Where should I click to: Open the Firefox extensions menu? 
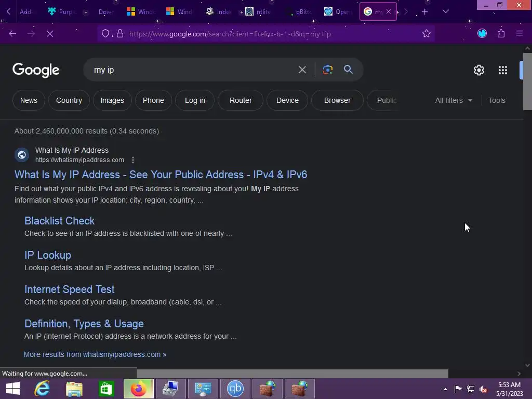(501, 33)
